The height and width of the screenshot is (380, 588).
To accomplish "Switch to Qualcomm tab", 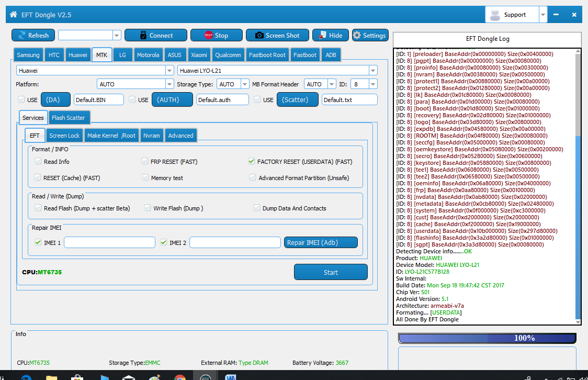I will 228,55.
